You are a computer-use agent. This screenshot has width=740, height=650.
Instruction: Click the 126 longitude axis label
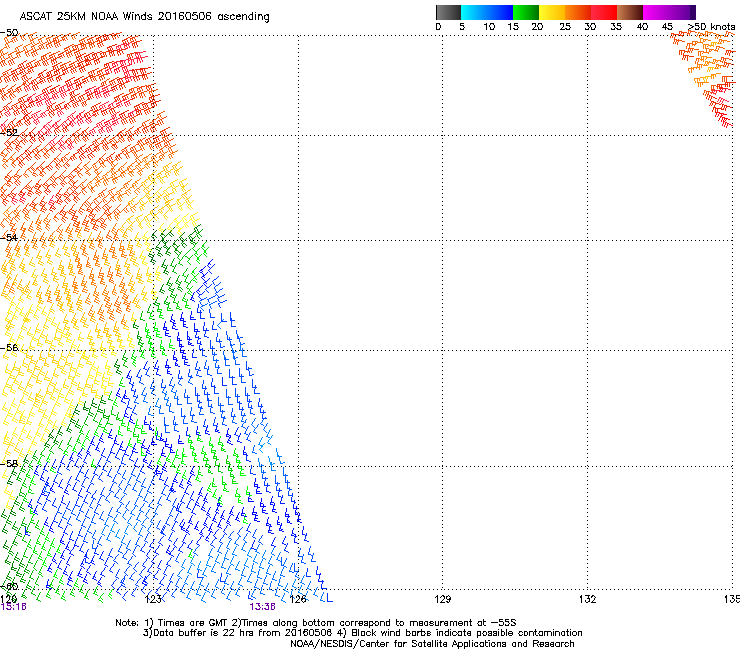tap(298, 599)
